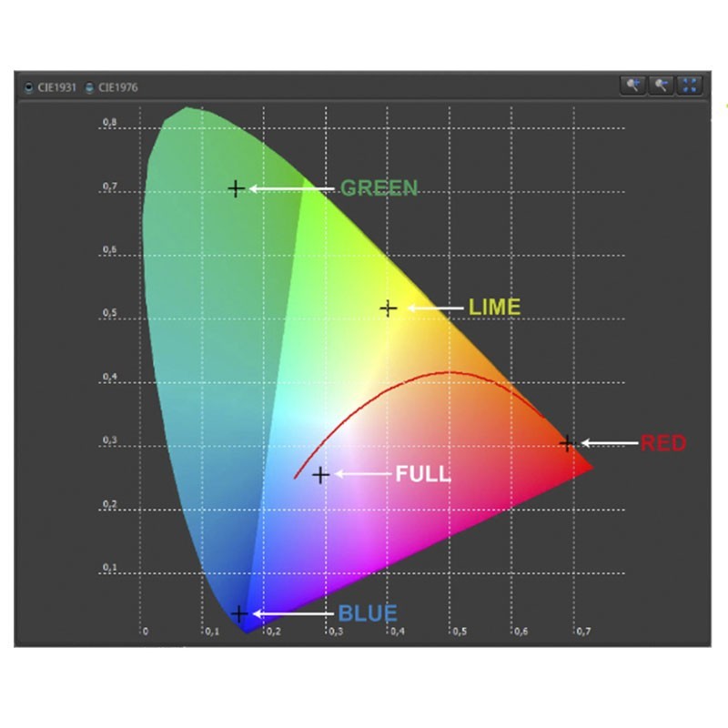Click the "0,2" vertical axis label

pos(109,504)
